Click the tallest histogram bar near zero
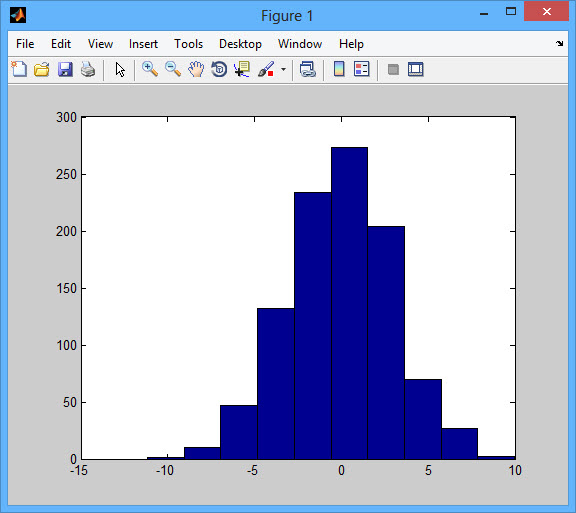The width and height of the screenshot is (576, 513). 349,303
